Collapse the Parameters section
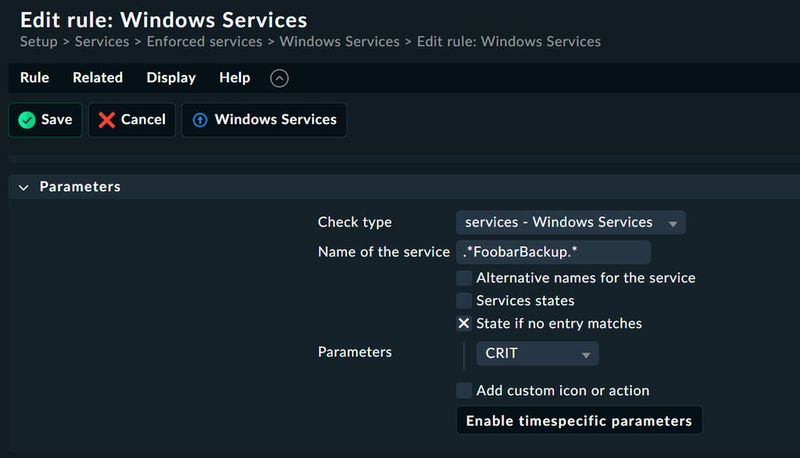 (x=24, y=187)
